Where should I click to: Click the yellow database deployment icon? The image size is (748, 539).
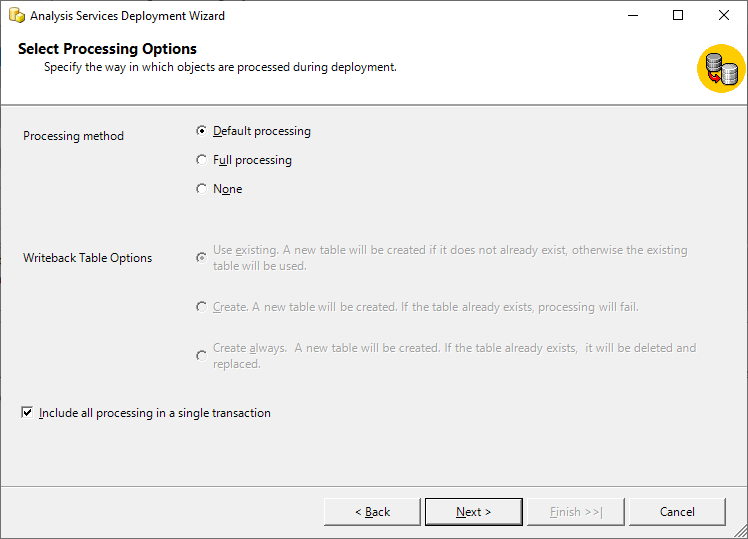pyautogui.click(x=721, y=69)
